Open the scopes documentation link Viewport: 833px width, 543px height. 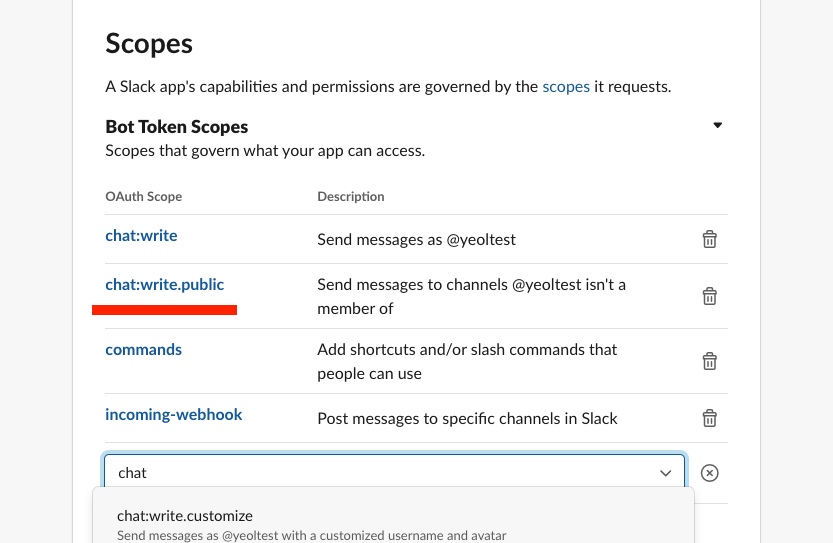566,87
